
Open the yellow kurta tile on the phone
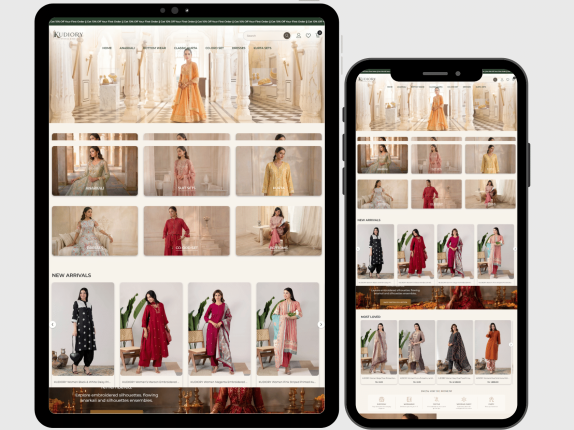[x=490, y=158]
